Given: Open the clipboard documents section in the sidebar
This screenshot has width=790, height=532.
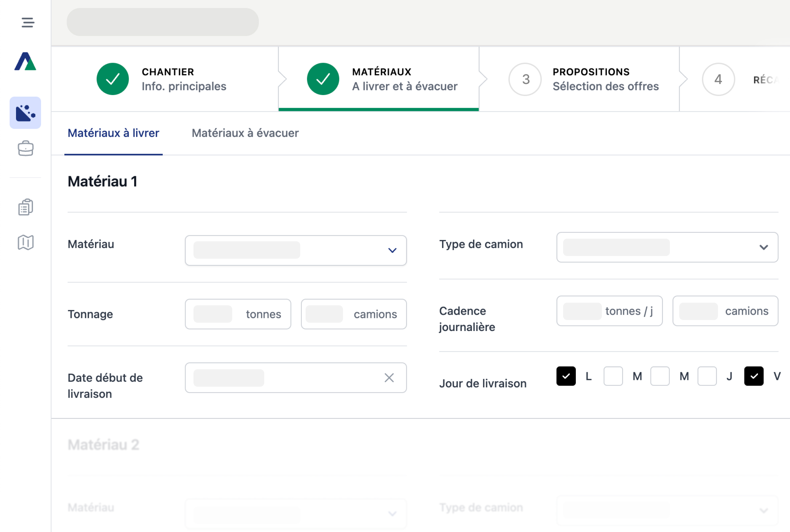Looking at the screenshot, I should (25, 207).
